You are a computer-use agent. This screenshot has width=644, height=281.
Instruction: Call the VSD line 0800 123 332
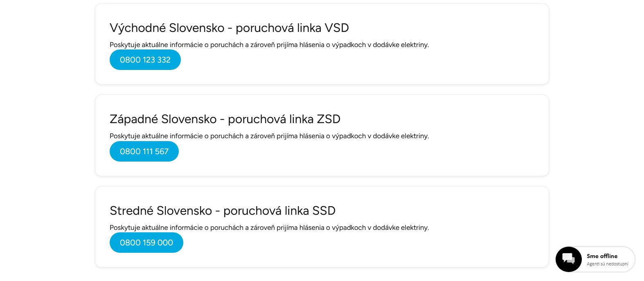click(x=145, y=60)
